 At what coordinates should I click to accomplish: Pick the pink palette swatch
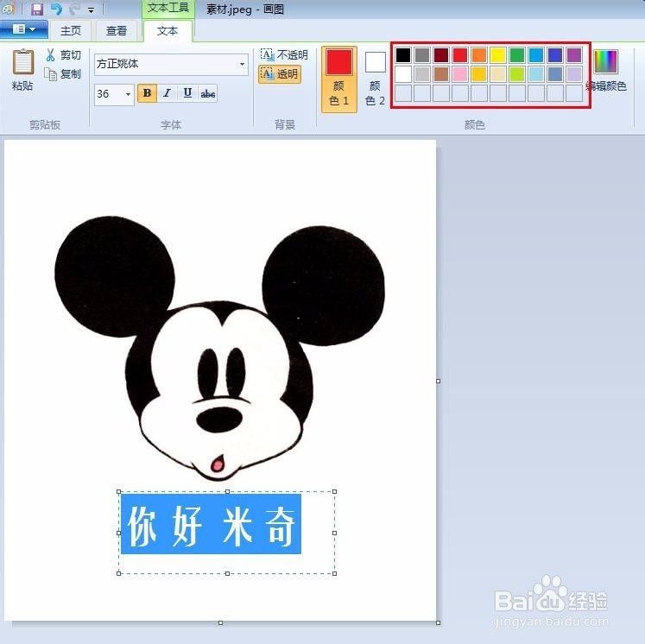click(x=460, y=74)
